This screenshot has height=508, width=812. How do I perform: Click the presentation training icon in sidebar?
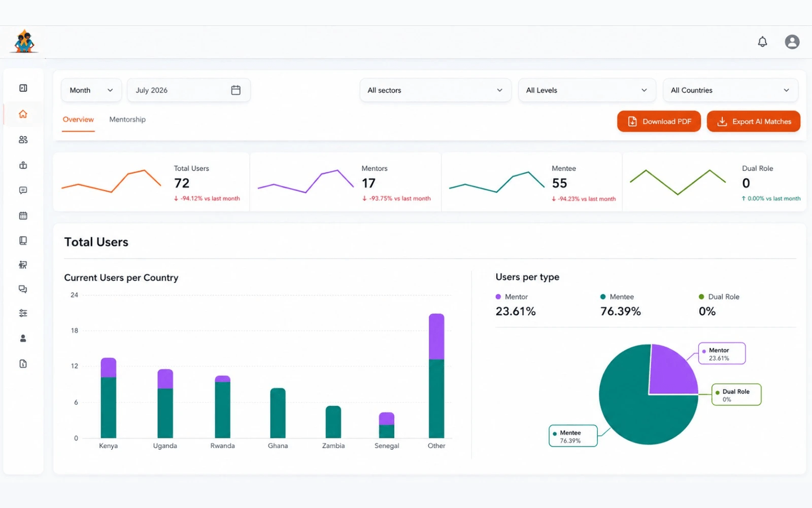click(23, 265)
